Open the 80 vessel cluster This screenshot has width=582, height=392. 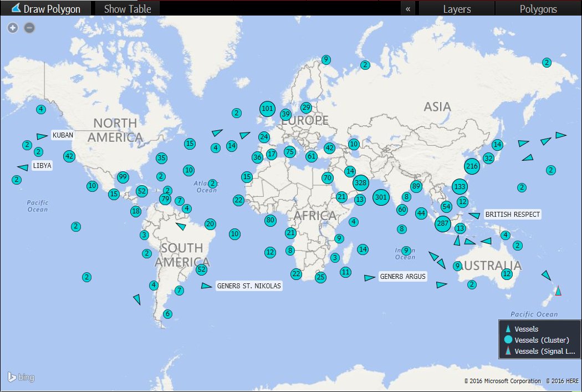pyautogui.click(x=270, y=220)
